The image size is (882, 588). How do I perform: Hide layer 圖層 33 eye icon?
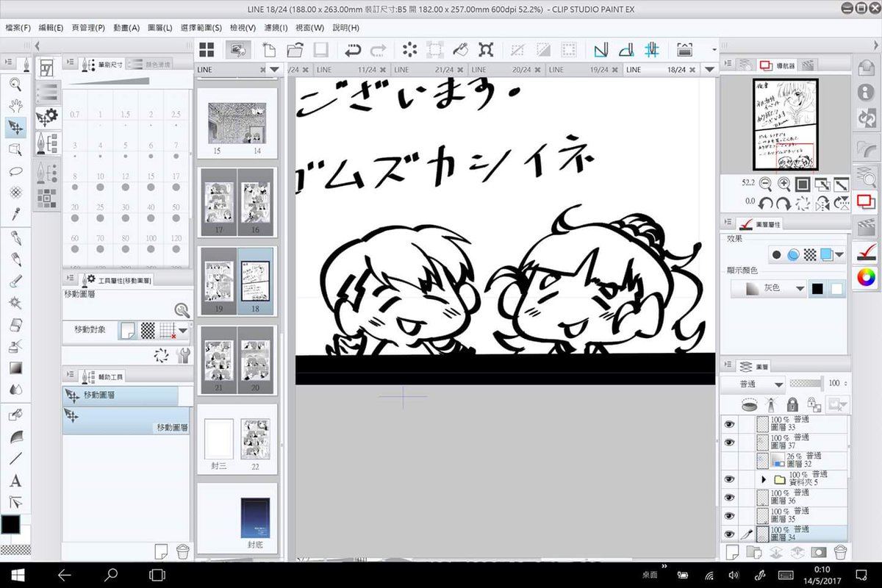(729, 424)
